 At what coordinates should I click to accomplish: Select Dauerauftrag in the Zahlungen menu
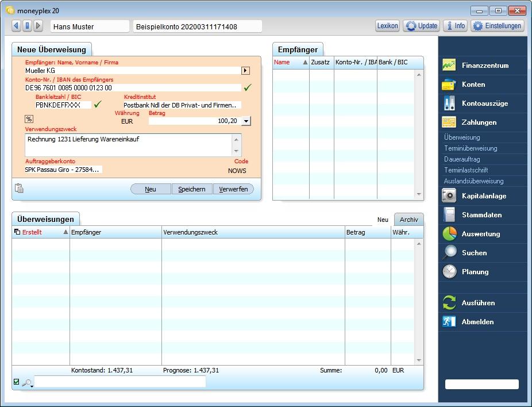tap(462, 159)
